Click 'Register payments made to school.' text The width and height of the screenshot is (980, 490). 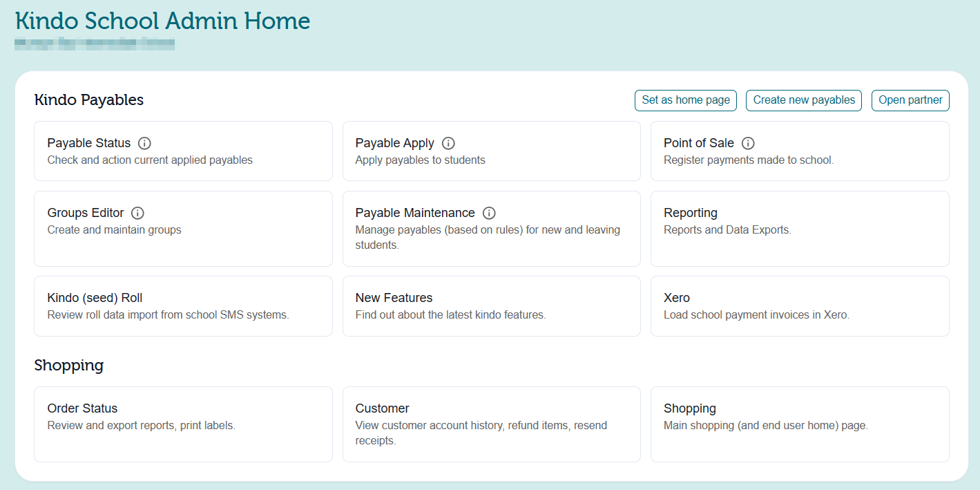749,160
